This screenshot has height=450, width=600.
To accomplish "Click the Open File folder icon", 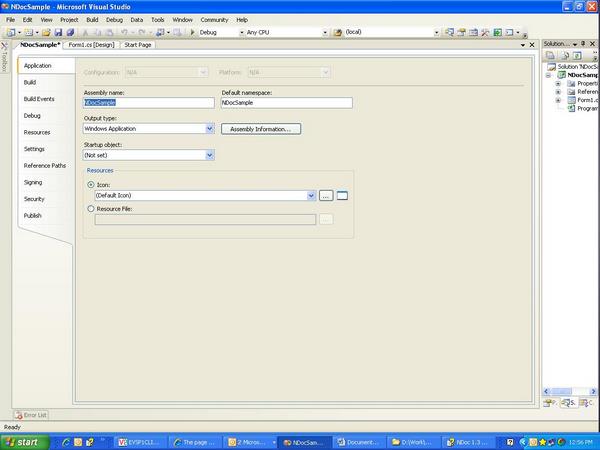I will (x=46, y=33).
